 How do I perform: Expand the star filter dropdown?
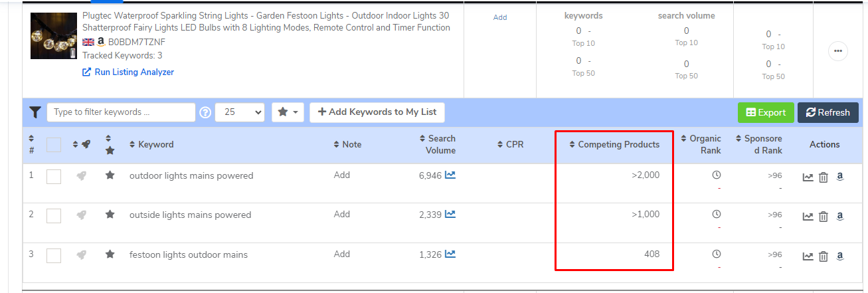click(x=288, y=112)
